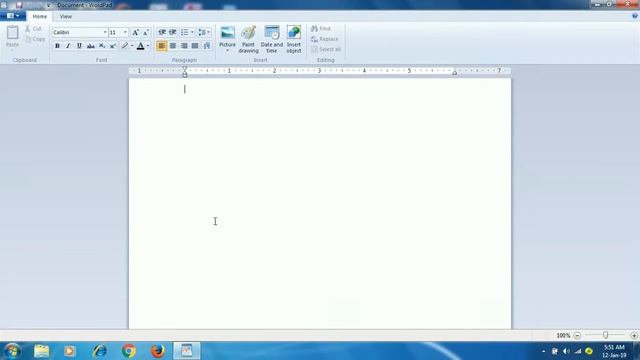The width and height of the screenshot is (640, 360).
Task: Insert a Paint drawing
Action: (x=248, y=39)
